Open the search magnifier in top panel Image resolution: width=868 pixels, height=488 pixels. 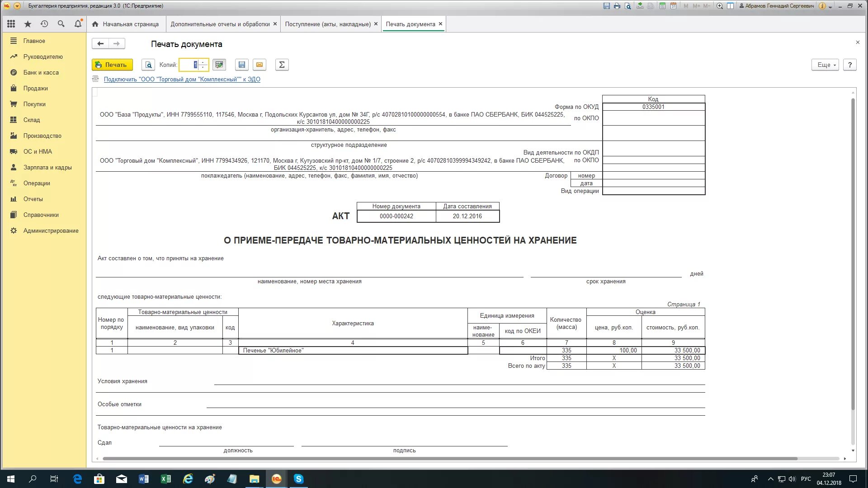[x=61, y=24]
